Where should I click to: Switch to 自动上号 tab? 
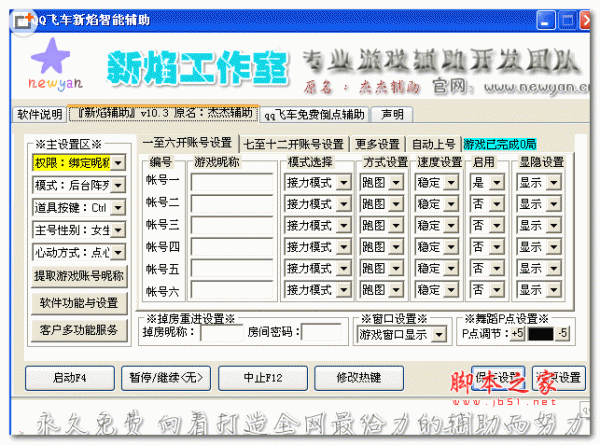click(433, 145)
